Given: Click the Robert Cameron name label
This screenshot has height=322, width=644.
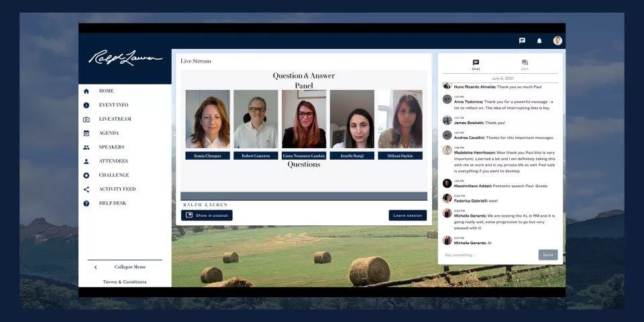Looking at the screenshot, I should [256, 156].
